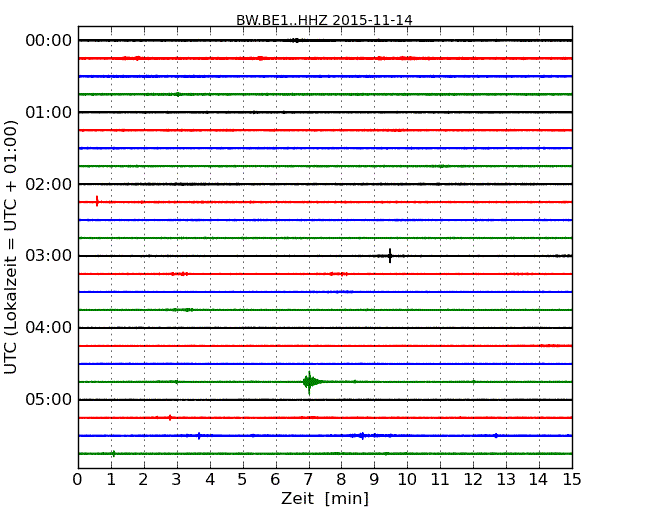Screen dimensions: 650x520
Task: Click the x-axis tick label 5
Action: point(243,480)
